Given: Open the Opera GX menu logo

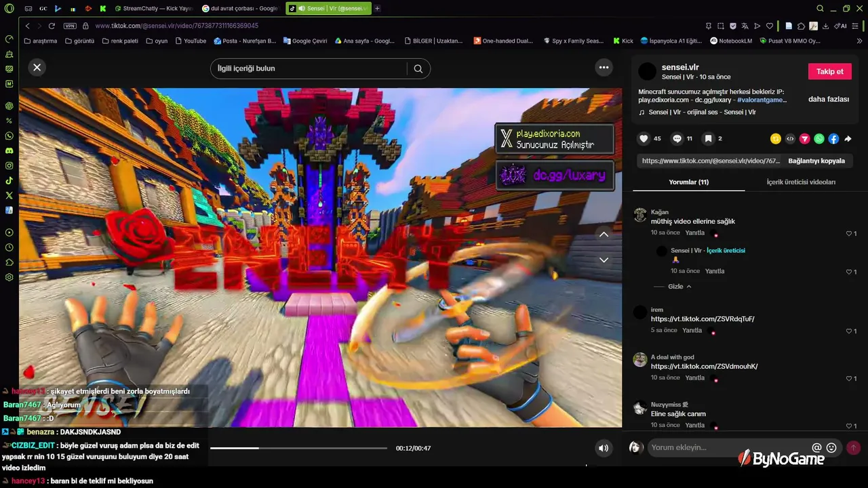Looking at the screenshot, I should (9, 8).
